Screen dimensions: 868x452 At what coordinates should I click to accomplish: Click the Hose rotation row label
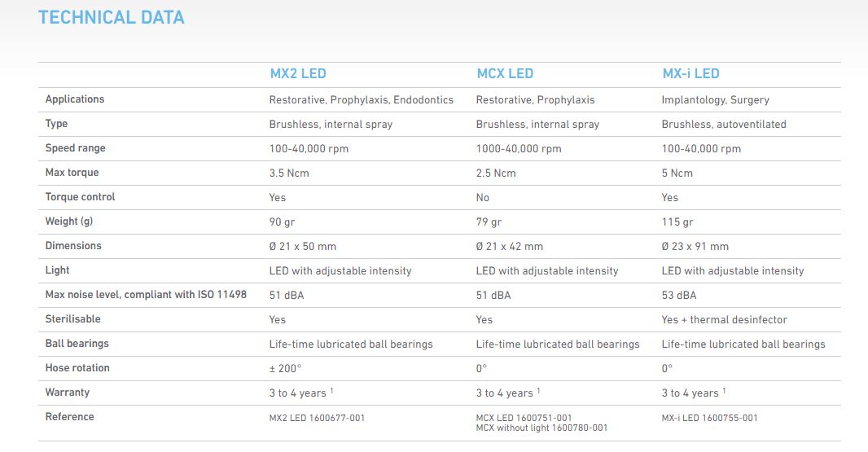point(77,368)
